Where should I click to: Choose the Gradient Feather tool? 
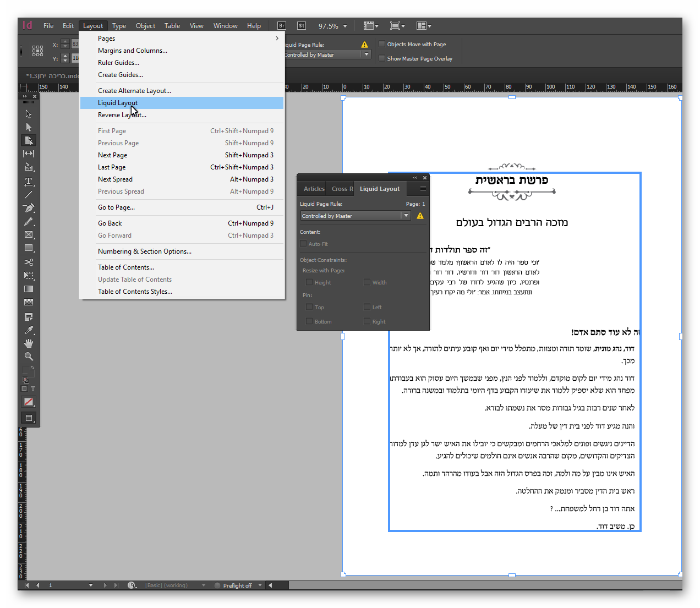coord(29,302)
